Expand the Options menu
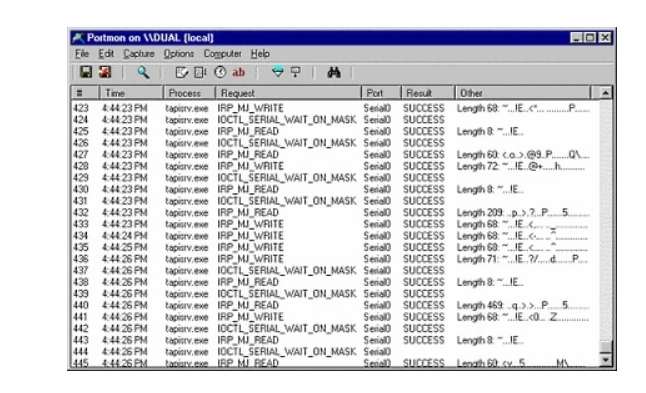The image size is (646, 393). click(x=178, y=54)
